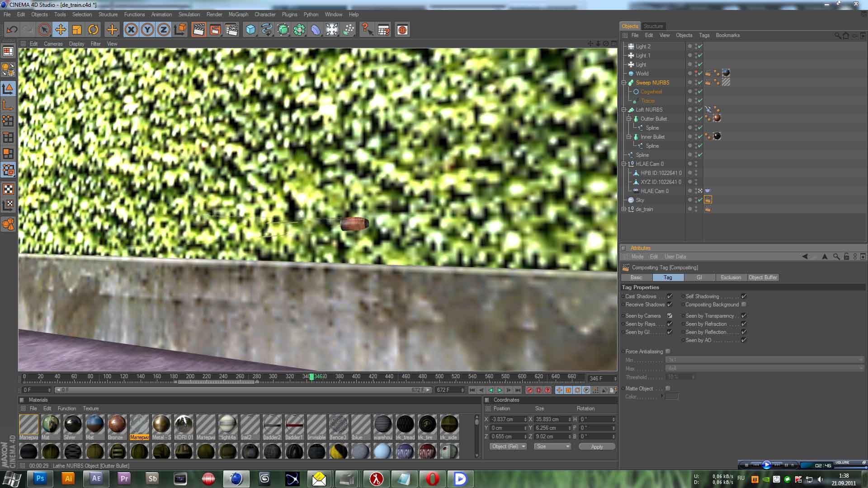Open Photoshop from the taskbar
This screenshot has width=868, height=488.
point(40,479)
